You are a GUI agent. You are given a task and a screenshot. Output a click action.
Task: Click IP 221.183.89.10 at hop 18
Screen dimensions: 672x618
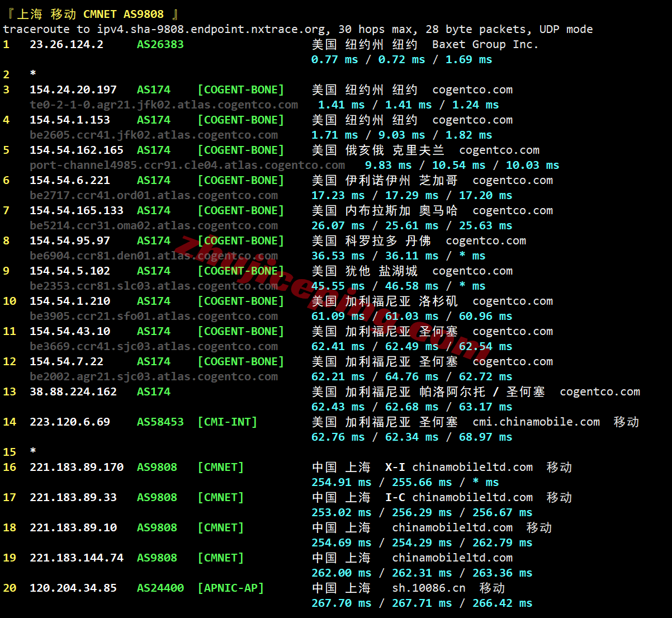(73, 527)
